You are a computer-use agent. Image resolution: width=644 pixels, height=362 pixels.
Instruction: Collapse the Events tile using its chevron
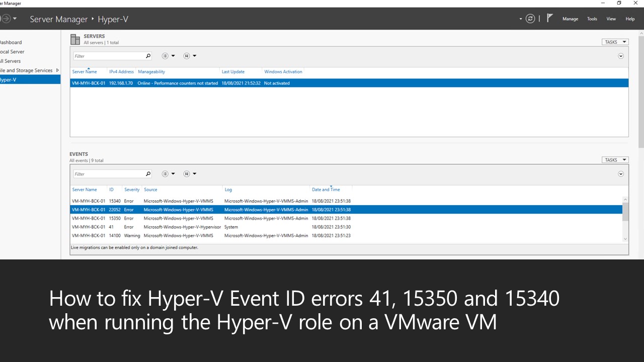click(x=621, y=173)
